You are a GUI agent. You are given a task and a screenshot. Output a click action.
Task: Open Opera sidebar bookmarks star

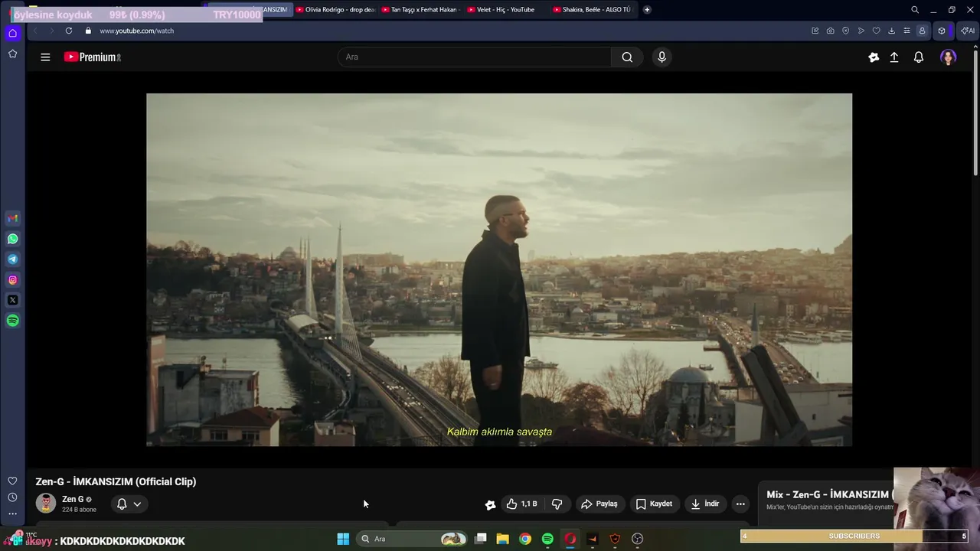tap(12, 54)
